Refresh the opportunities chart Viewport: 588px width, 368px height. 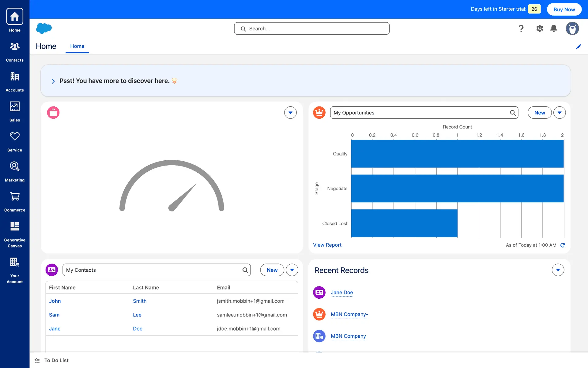pos(563,245)
